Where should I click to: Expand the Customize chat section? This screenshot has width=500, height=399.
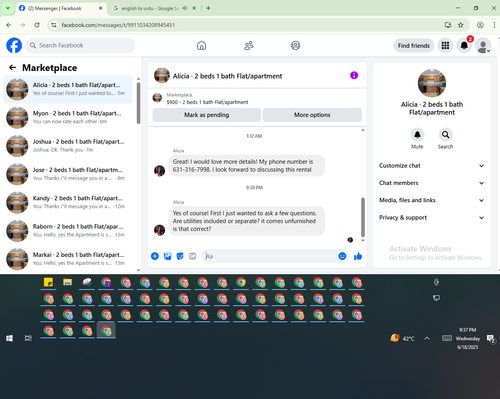[x=432, y=166]
